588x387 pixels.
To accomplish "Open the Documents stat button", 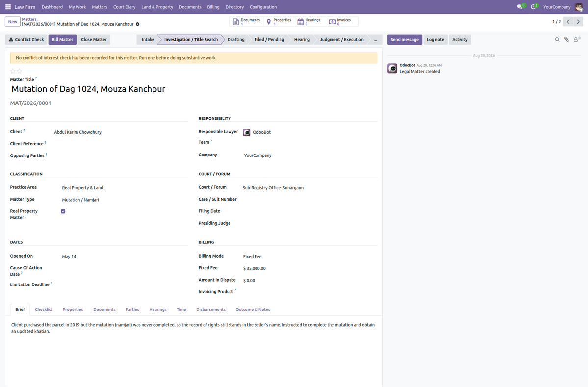I will click(246, 22).
